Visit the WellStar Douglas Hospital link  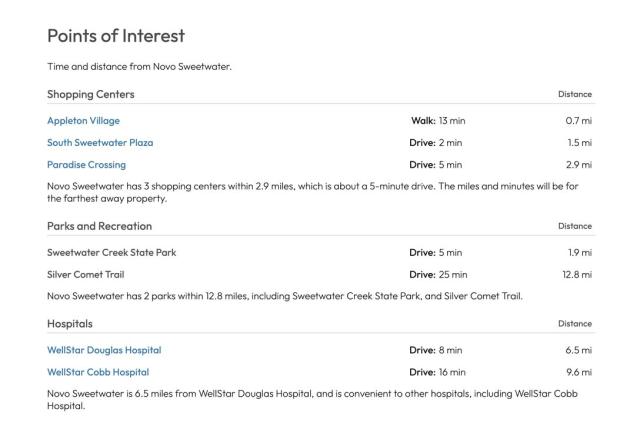(x=104, y=350)
